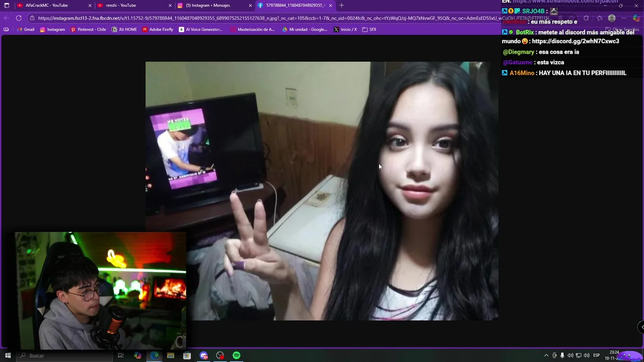Open a new browser tab
This screenshot has width=644, height=362.
pos(342,6)
